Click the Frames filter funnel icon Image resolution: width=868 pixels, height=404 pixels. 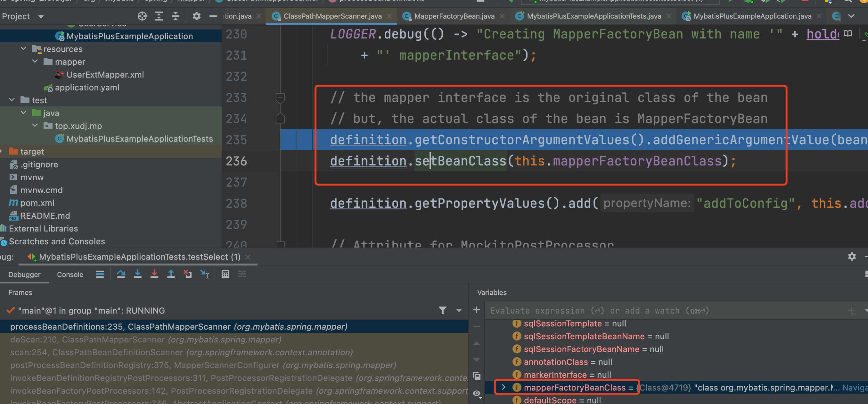click(442, 310)
